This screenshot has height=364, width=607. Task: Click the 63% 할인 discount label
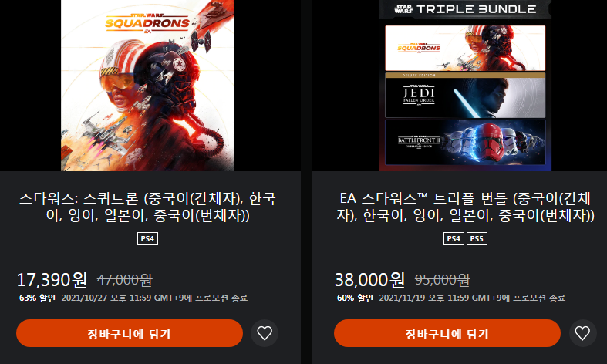click(37, 298)
